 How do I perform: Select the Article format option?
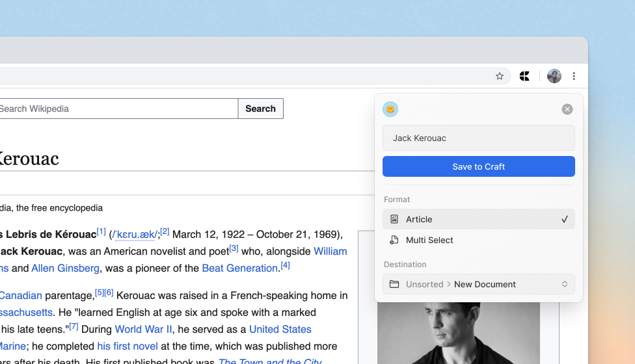pyautogui.click(x=479, y=219)
